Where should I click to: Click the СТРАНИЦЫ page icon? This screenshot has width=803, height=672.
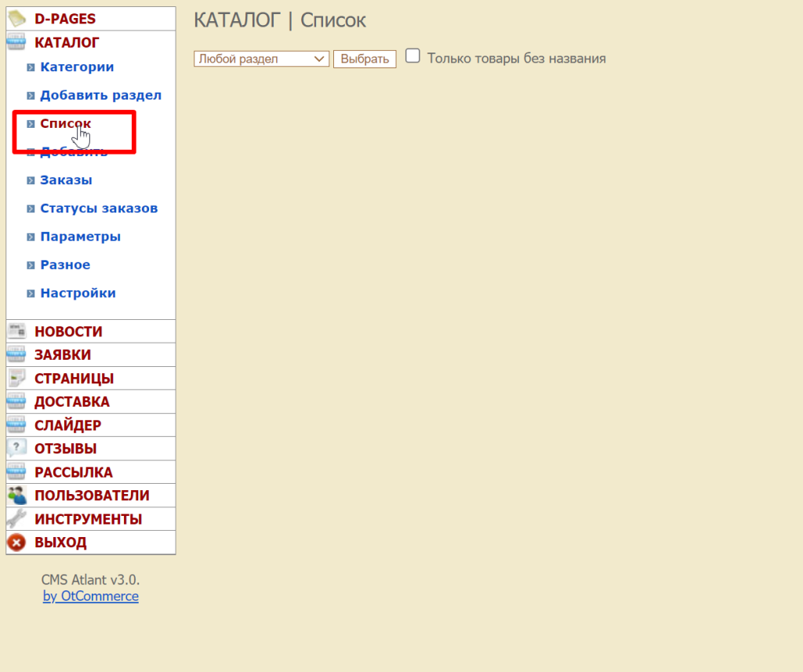(x=16, y=378)
